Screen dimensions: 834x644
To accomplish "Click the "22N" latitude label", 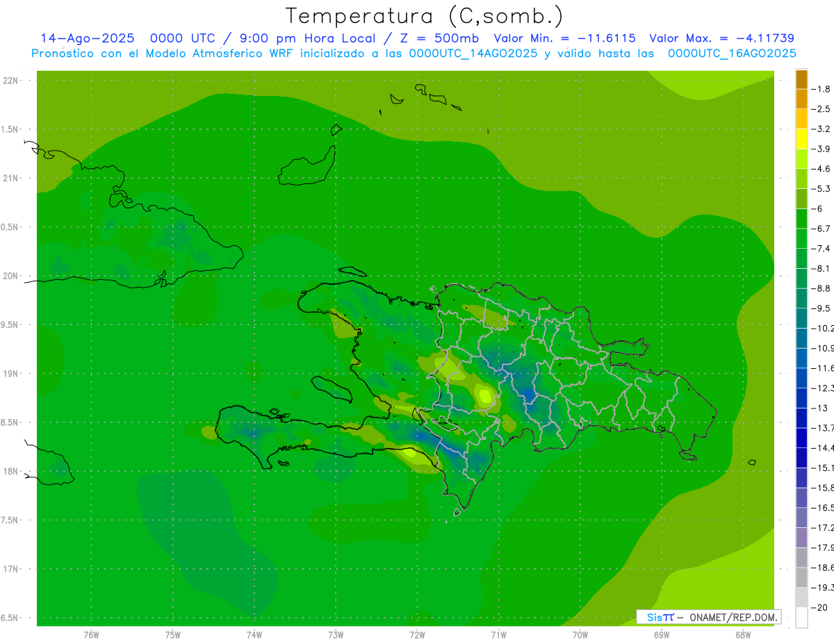I will (10, 81).
